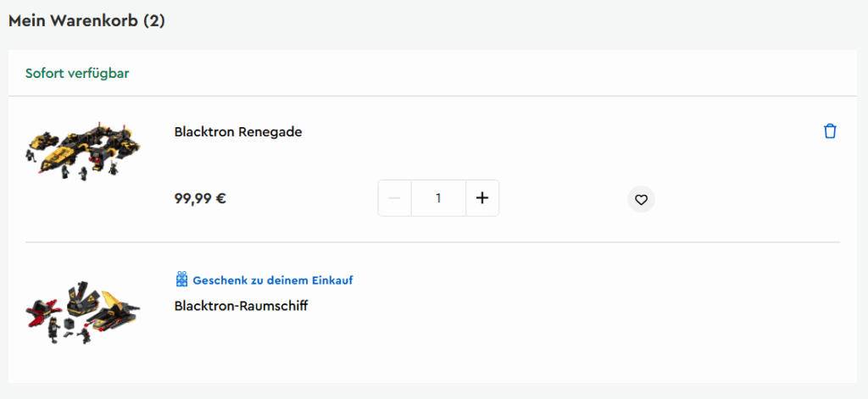Click the quantity field showing 1

coord(438,198)
